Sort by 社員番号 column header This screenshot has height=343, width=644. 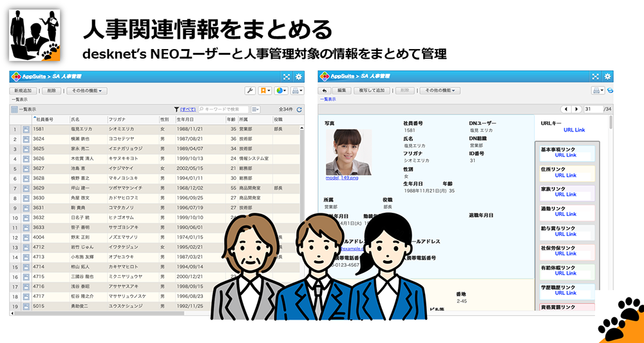(x=45, y=119)
